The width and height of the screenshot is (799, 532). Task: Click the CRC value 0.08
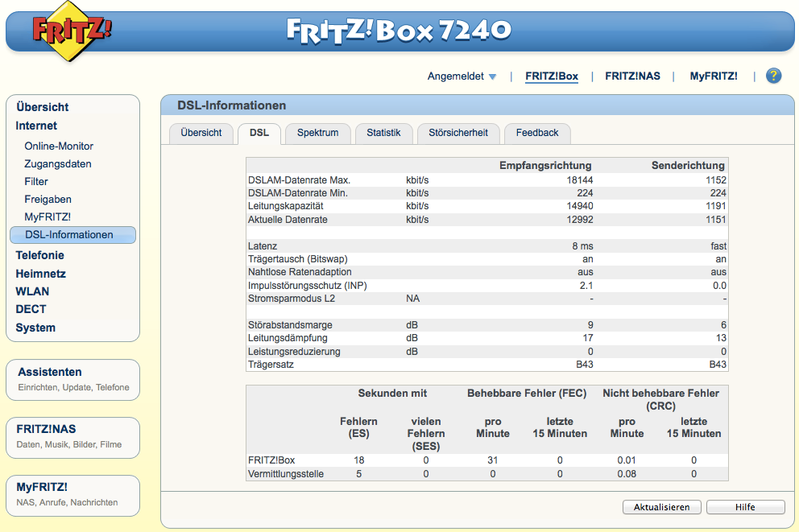pyautogui.click(x=627, y=474)
